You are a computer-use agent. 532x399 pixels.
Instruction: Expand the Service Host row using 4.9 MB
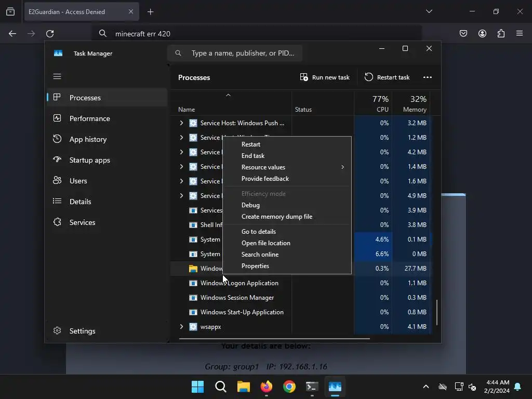[x=181, y=195]
